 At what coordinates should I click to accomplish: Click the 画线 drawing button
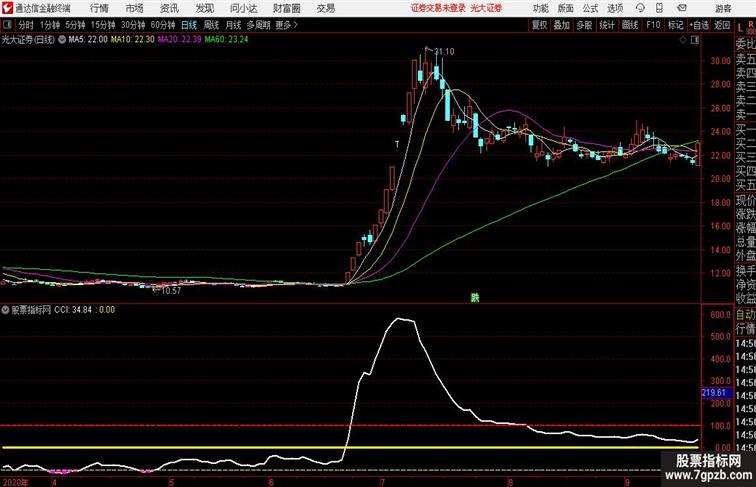pyautogui.click(x=630, y=25)
